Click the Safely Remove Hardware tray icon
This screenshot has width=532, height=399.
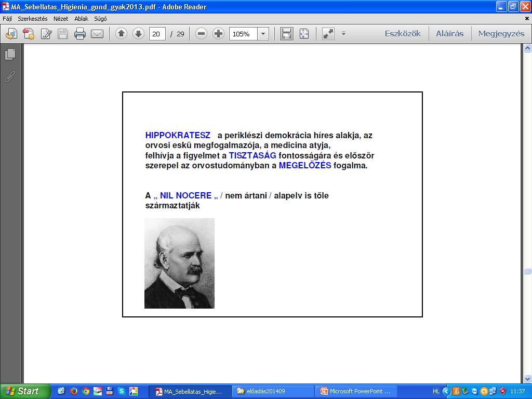coord(465,392)
